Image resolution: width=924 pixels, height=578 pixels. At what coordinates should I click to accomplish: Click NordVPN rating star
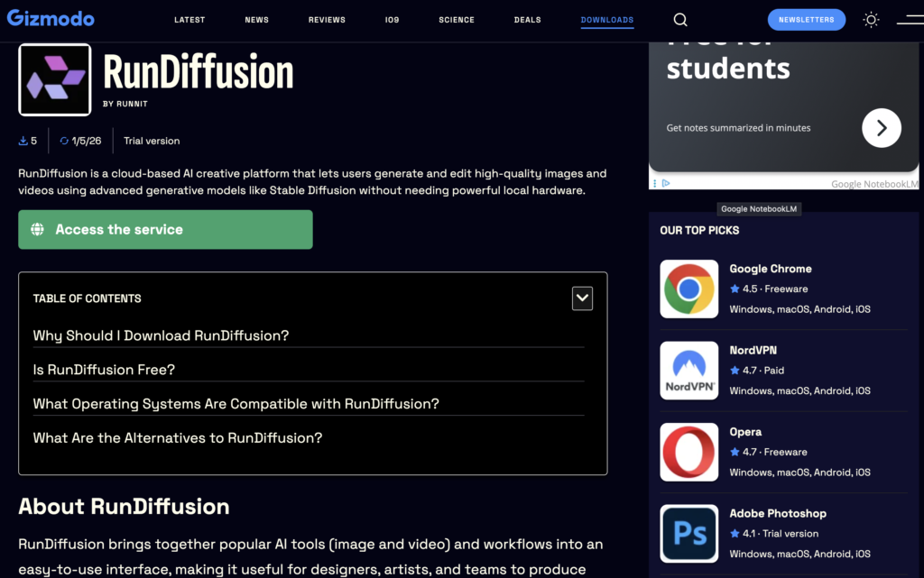pos(735,371)
